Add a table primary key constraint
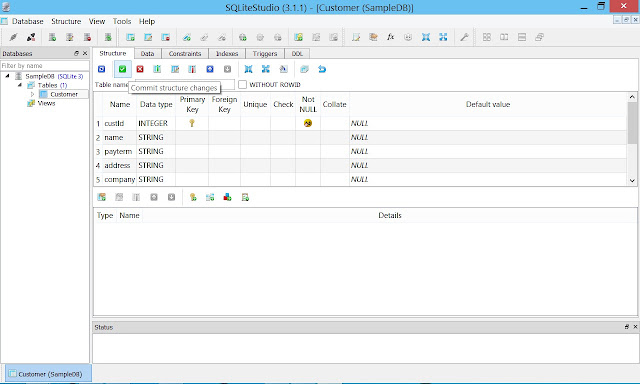 point(193,198)
